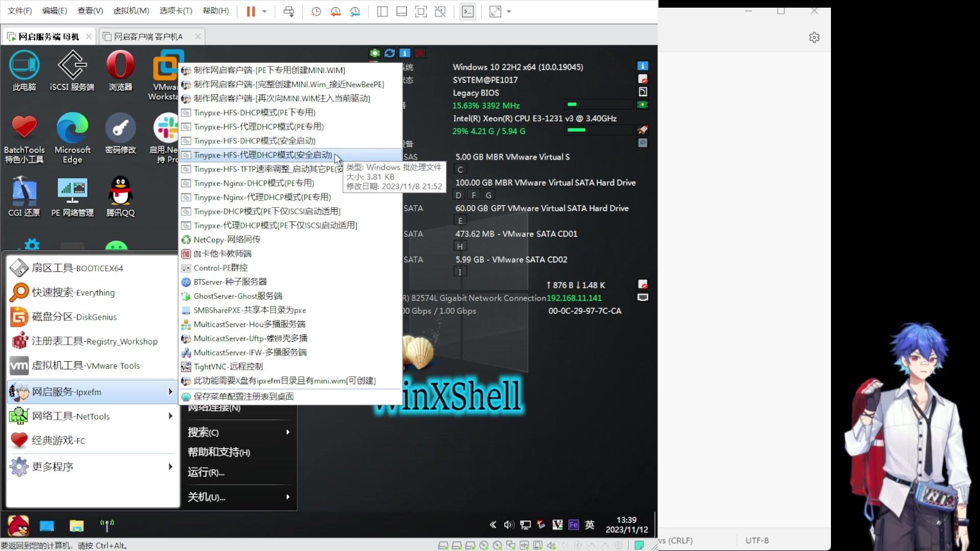Click the Unity mode toolbar icon
This screenshot has height=551, width=980.
[x=440, y=11]
